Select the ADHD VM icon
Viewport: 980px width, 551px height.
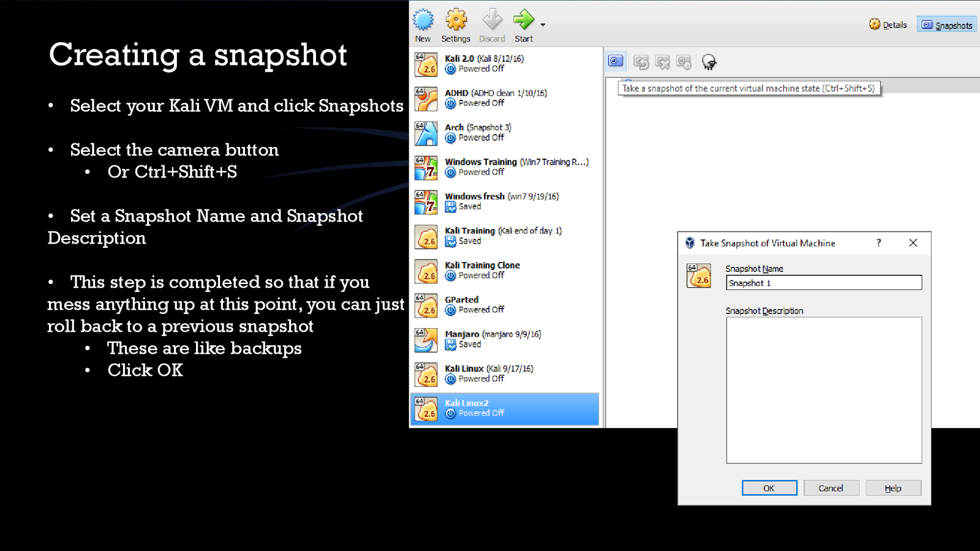[x=426, y=99]
